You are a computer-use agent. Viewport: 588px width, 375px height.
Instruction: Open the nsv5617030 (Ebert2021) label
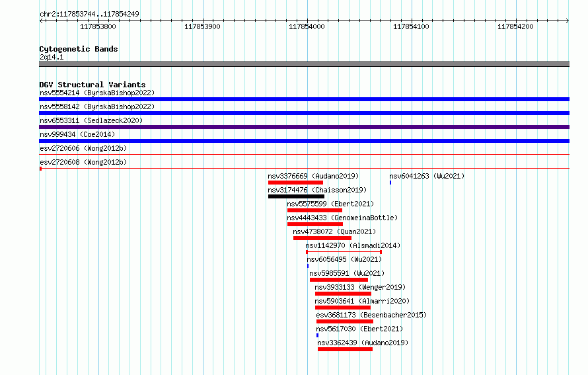pos(359,329)
